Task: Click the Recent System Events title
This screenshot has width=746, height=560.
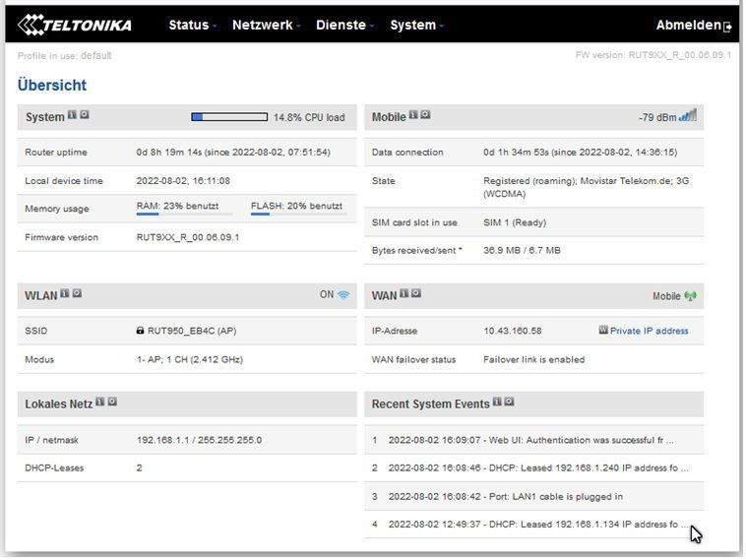Action: [430, 404]
